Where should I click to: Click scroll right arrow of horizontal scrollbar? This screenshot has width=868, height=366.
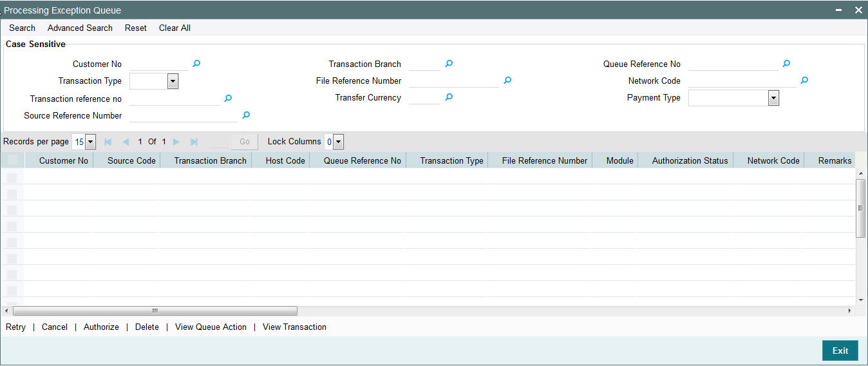tap(849, 311)
